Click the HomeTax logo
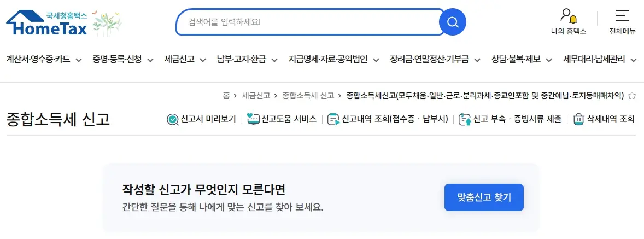644x239 pixels. 47,23
